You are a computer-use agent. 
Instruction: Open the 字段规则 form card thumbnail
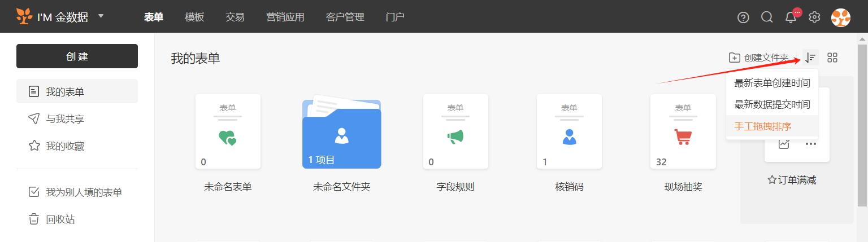[455, 131]
